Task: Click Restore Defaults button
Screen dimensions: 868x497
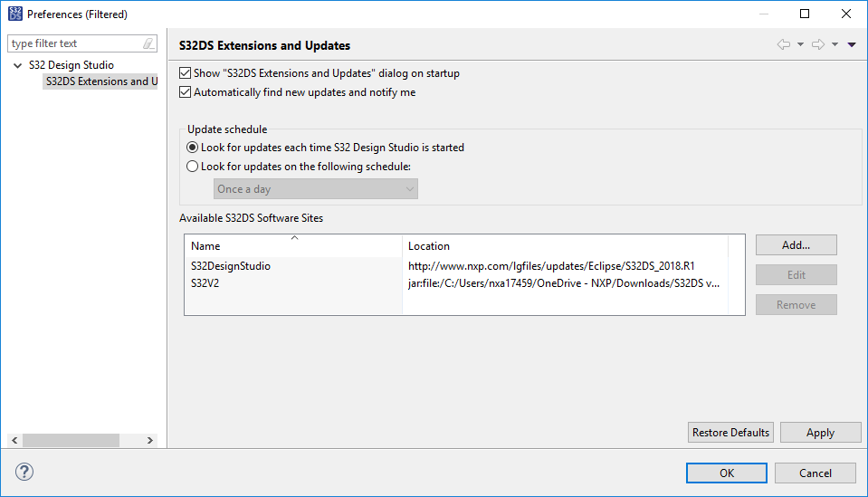Action: click(730, 433)
